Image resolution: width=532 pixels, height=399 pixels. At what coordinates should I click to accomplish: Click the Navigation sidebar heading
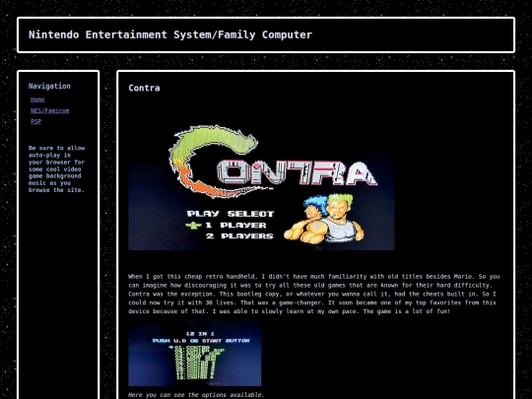(49, 86)
